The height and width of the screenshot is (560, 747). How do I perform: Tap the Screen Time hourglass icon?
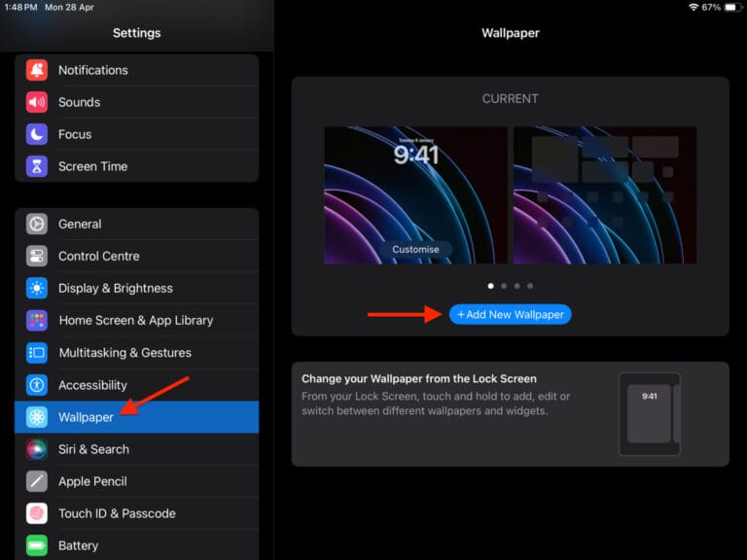37,166
